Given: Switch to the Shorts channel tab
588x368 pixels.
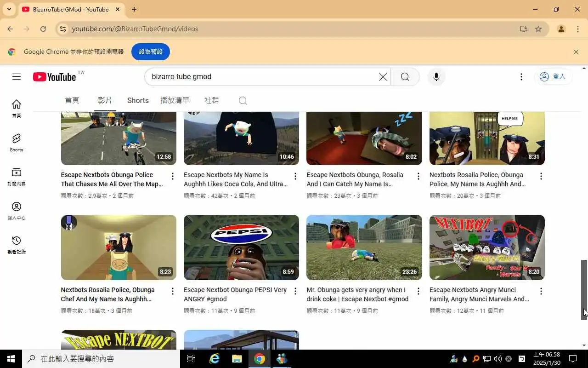Looking at the screenshot, I should point(138,100).
